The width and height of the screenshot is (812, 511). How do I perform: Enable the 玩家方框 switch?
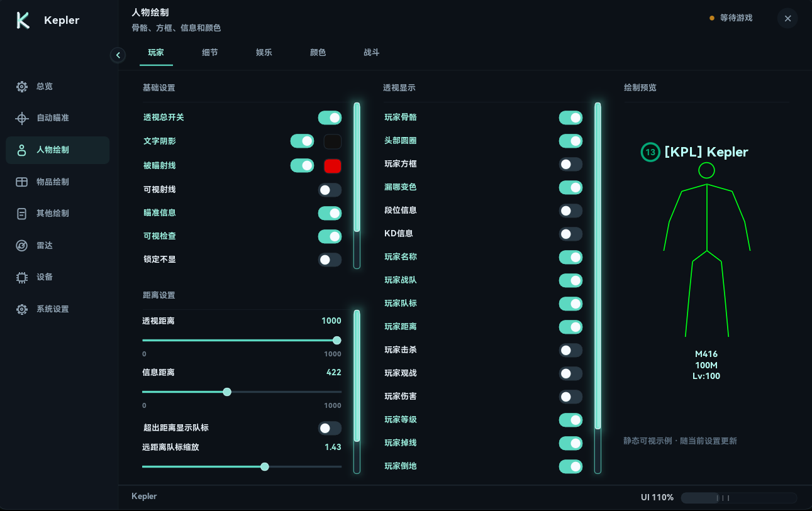(x=570, y=164)
